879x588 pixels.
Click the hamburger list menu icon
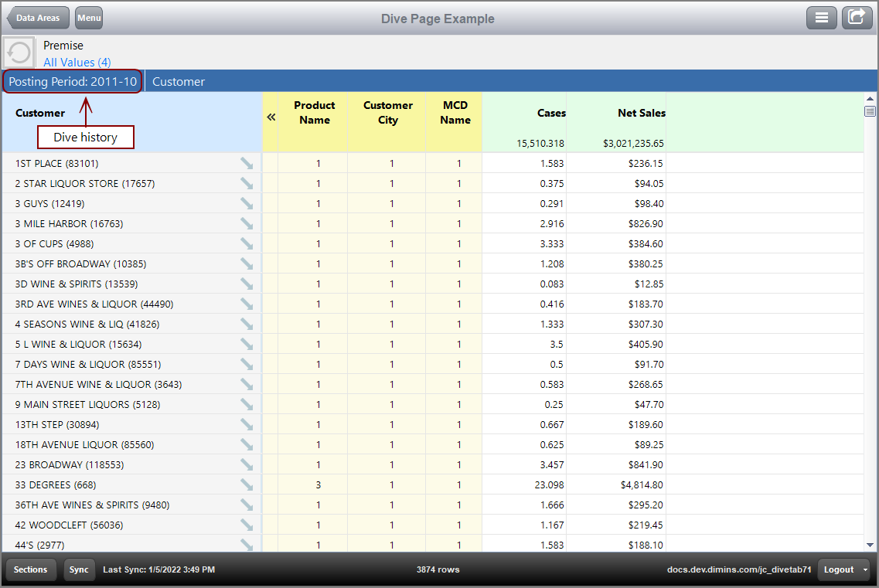pos(821,18)
